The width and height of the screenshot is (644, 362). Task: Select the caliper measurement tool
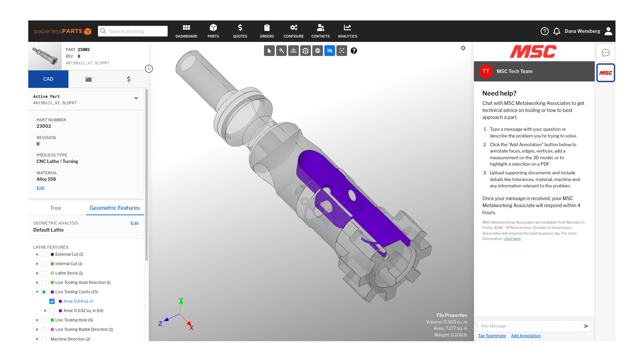pos(281,51)
